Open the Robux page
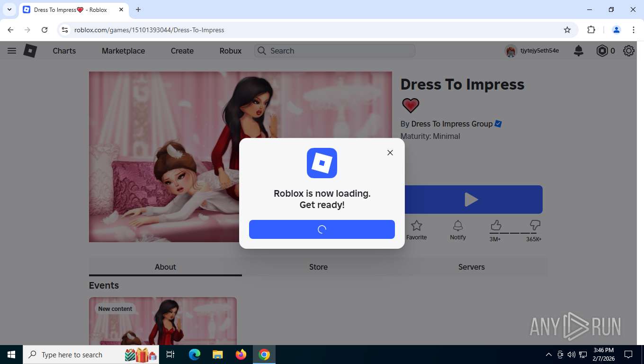644x364 pixels. point(231,51)
